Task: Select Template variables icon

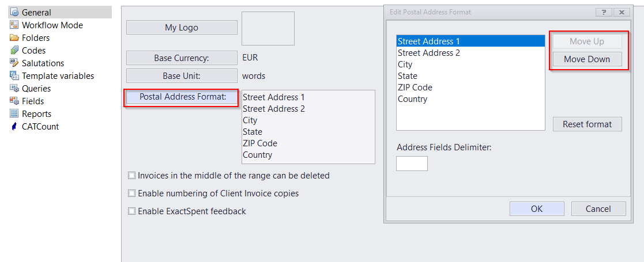Action: pyautogui.click(x=14, y=76)
